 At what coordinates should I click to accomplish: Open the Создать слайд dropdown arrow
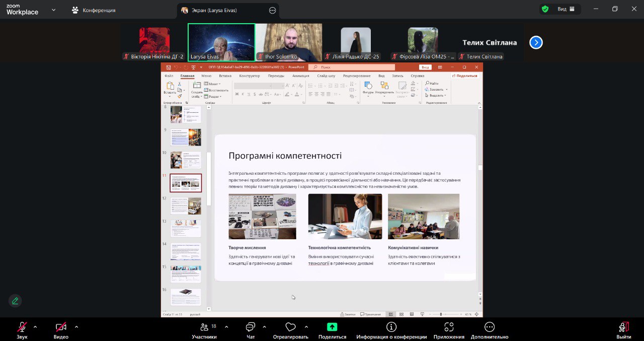coord(201,96)
